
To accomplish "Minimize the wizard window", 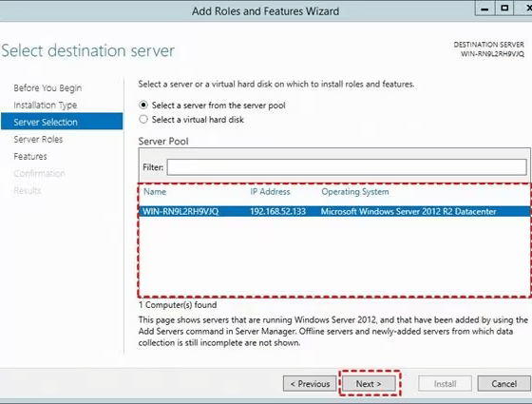I will (485, 9).
